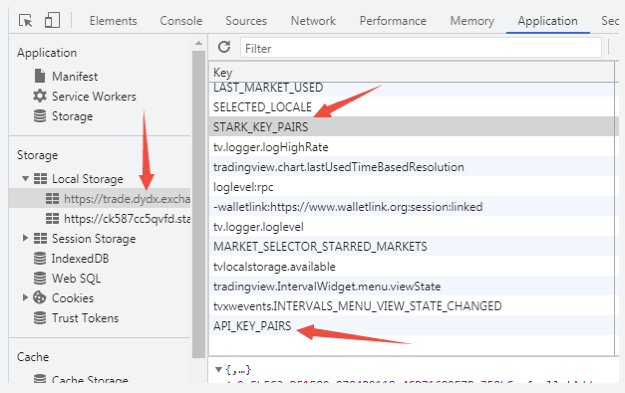Open the Trust Tokens database icon

[x=39, y=318]
